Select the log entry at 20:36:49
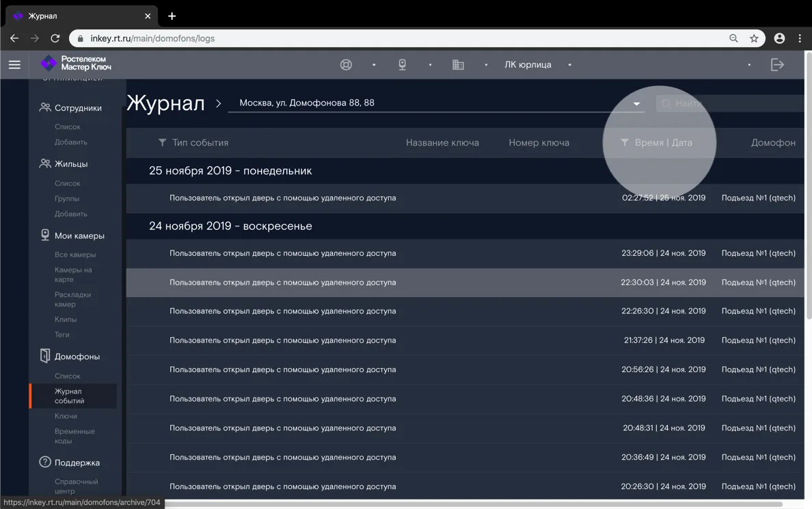Screen dimensions: 812x509 click(465, 457)
